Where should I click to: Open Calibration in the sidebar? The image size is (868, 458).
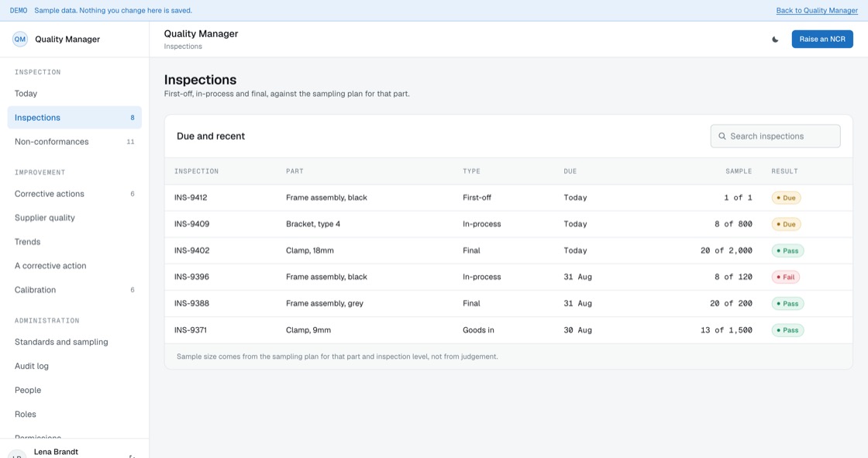point(74,290)
